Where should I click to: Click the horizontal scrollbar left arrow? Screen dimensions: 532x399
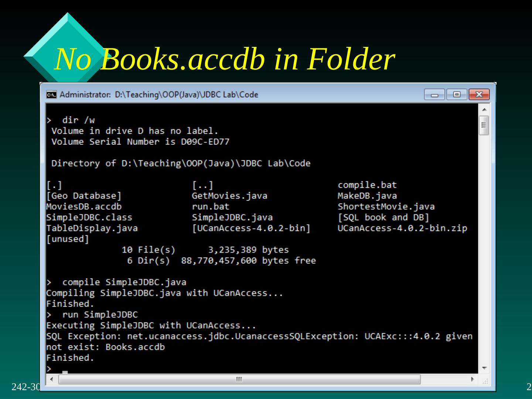[52, 379]
